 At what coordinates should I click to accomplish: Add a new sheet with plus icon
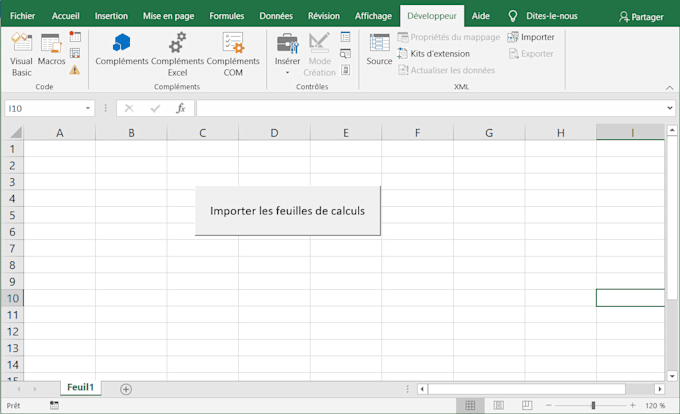coord(126,389)
